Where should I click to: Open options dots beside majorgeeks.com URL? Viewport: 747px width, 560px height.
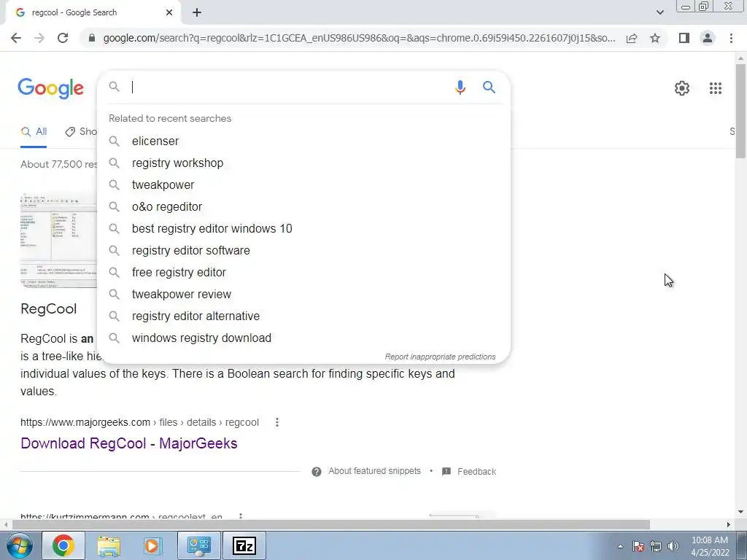pyautogui.click(x=276, y=422)
